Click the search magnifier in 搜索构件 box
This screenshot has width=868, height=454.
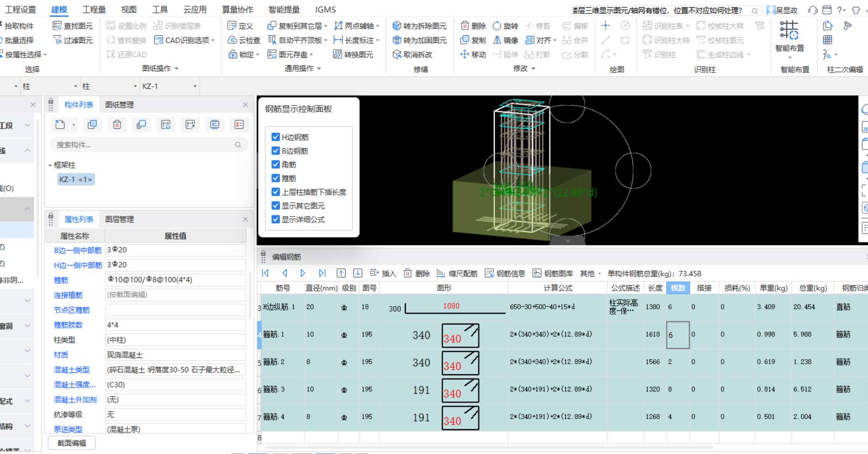(238, 145)
